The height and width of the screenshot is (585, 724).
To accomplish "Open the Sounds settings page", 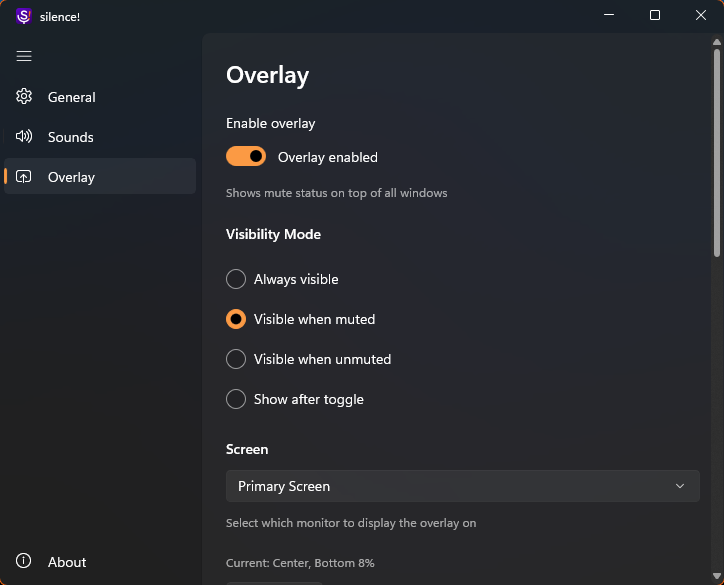I will [100, 137].
